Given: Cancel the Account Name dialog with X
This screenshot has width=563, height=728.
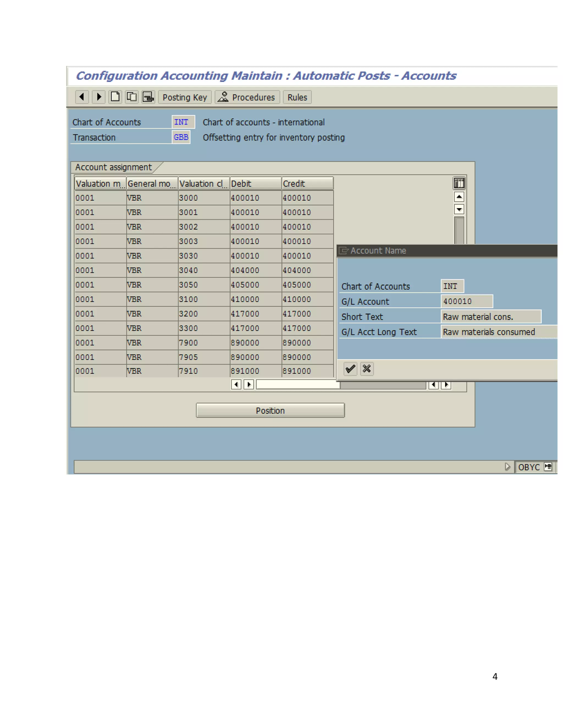Looking at the screenshot, I should pyautogui.click(x=366, y=369).
